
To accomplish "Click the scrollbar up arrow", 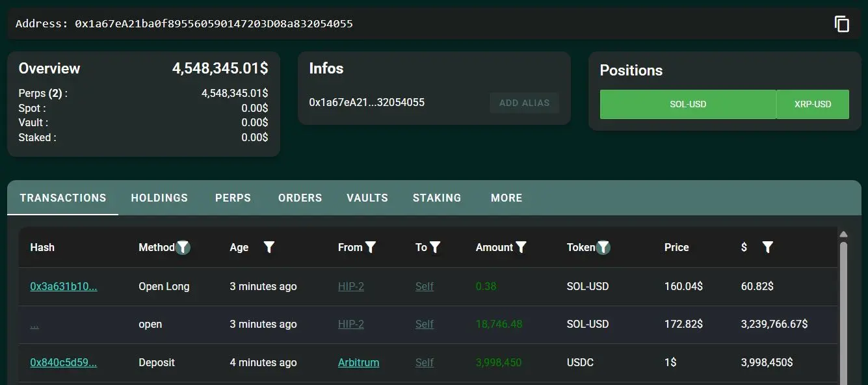I will 843,235.
